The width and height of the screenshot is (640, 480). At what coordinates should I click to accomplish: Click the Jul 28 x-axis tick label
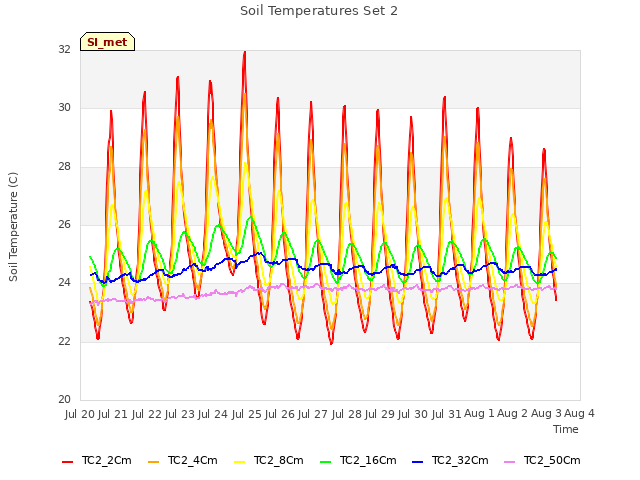pos(346,414)
